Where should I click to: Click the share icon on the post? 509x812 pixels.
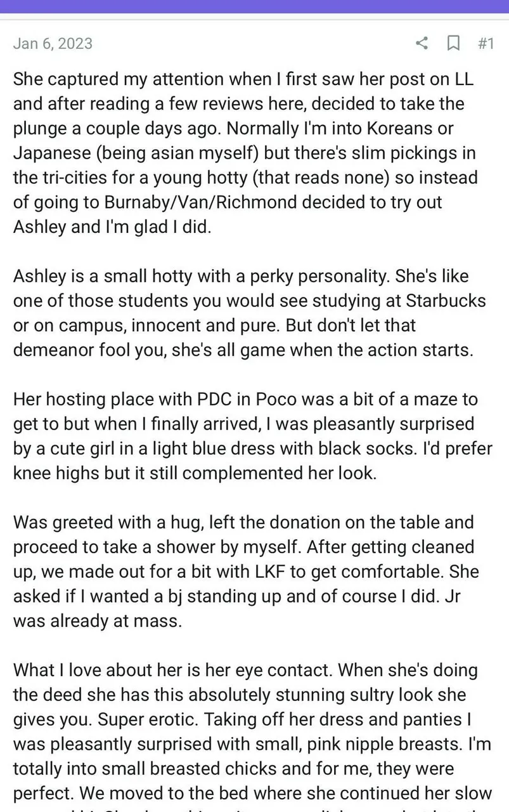(x=422, y=43)
